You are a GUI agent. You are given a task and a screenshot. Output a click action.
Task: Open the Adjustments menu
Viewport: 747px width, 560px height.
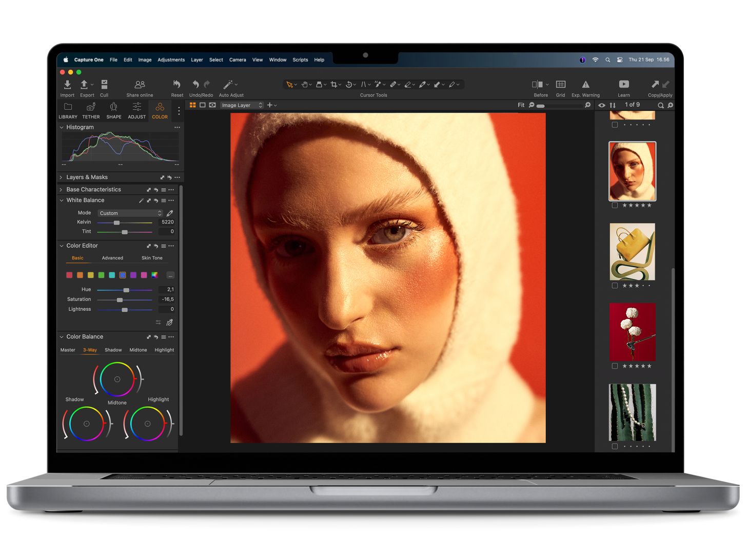point(171,60)
